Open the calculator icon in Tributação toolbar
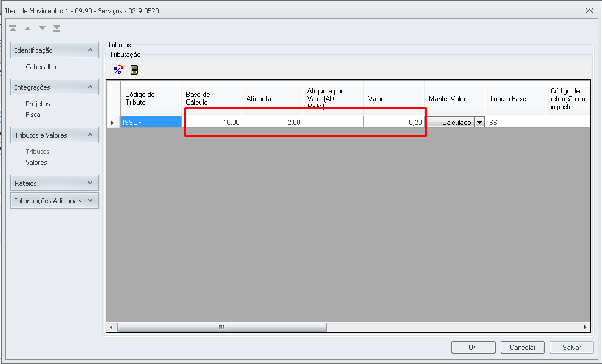 (134, 69)
